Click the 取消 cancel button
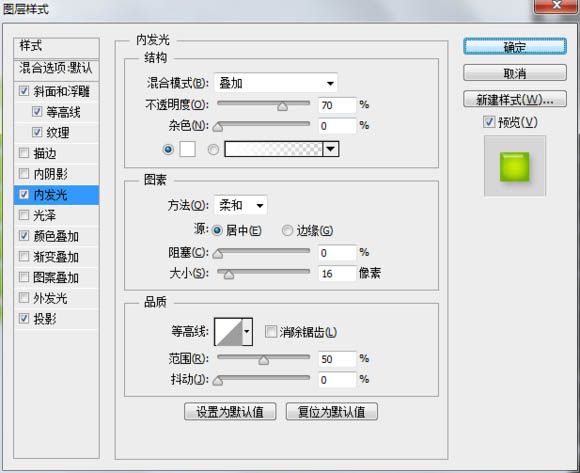 [x=515, y=73]
